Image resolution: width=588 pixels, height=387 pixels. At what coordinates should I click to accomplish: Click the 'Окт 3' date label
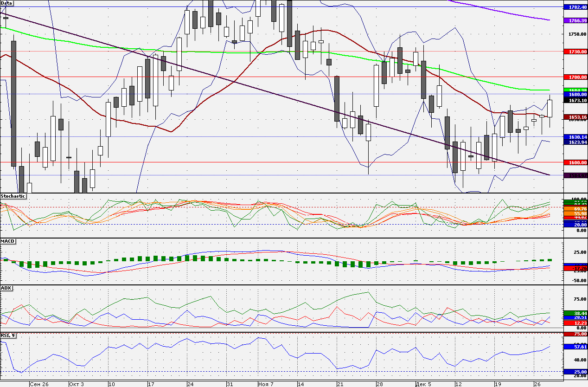tap(77, 384)
